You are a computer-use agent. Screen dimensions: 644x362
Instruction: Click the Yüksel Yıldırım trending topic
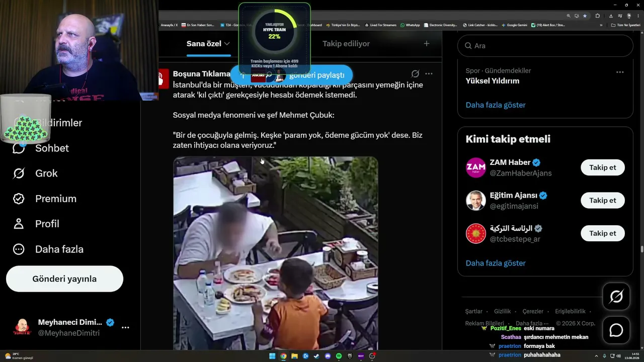coord(493,81)
